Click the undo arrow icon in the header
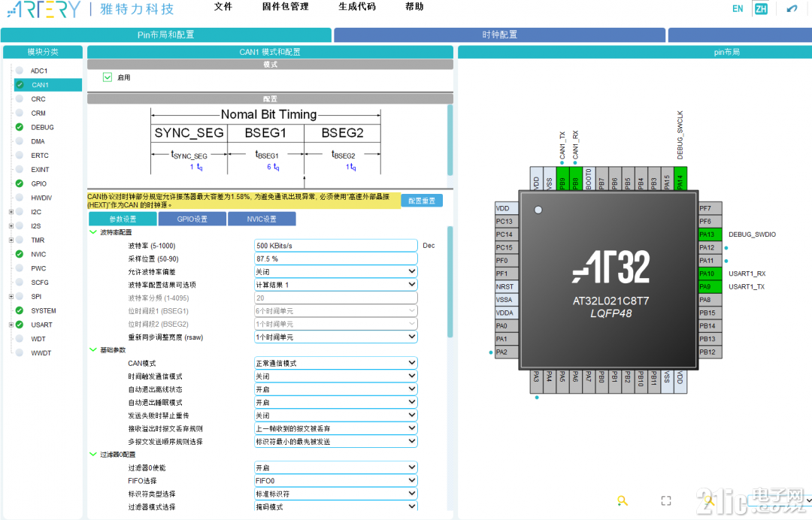The height and width of the screenshot is (520, 812). (791, 9)
